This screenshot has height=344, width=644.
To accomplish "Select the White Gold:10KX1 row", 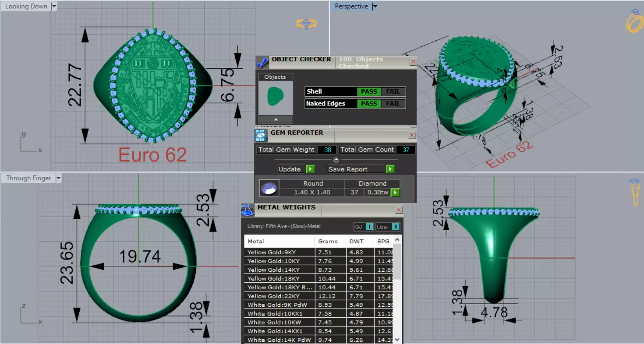I will coord(319,313).
